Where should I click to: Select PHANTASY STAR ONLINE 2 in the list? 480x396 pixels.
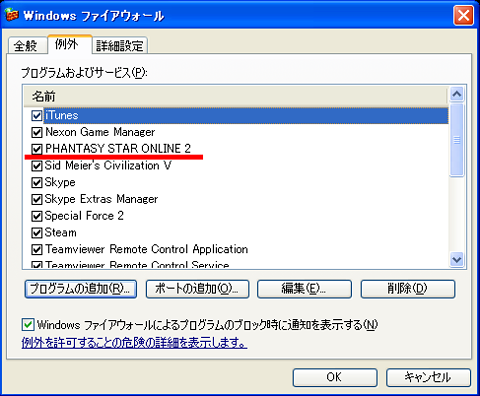click(118, 148)
